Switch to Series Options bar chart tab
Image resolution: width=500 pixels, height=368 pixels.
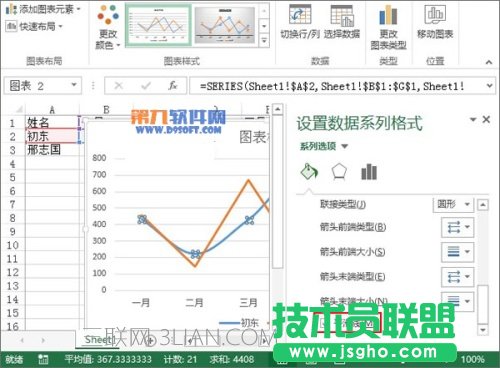[369, 172]
